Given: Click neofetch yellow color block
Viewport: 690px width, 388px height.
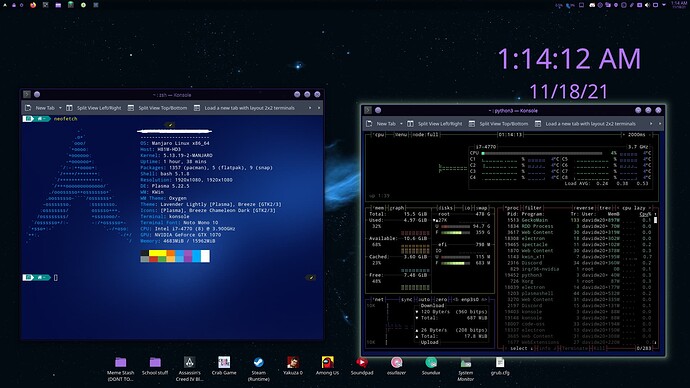Looking at the screenshot, I should (x=158, y=253).
